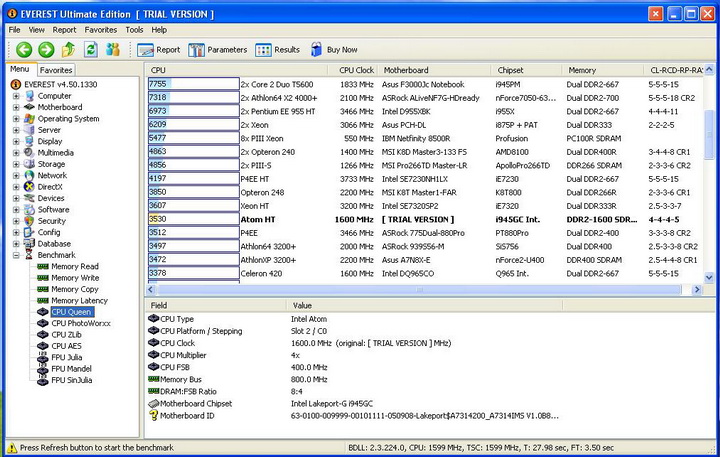Collapse the Benchmark tree node

point(16,255)
